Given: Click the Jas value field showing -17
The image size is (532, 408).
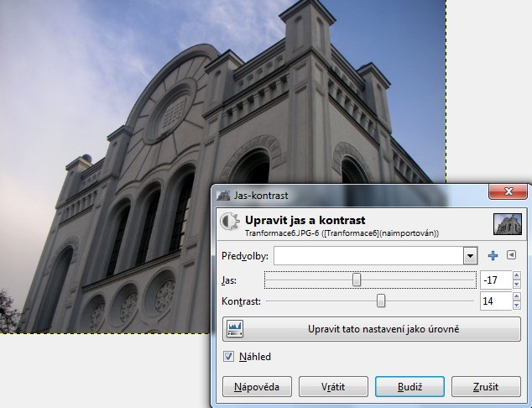Looking at the screenshot, I should 496,280.
